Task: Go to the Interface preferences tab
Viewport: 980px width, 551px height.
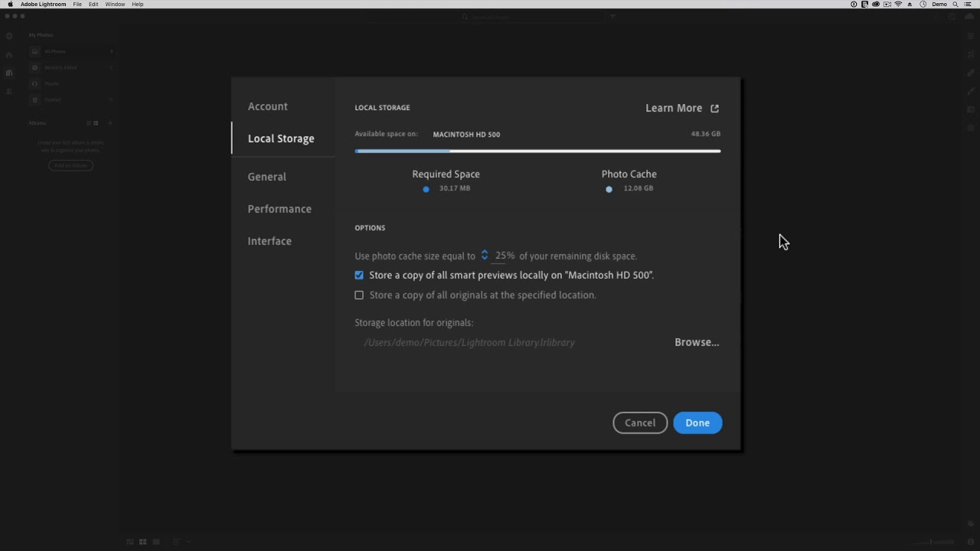Action: [x=269, y=241]
